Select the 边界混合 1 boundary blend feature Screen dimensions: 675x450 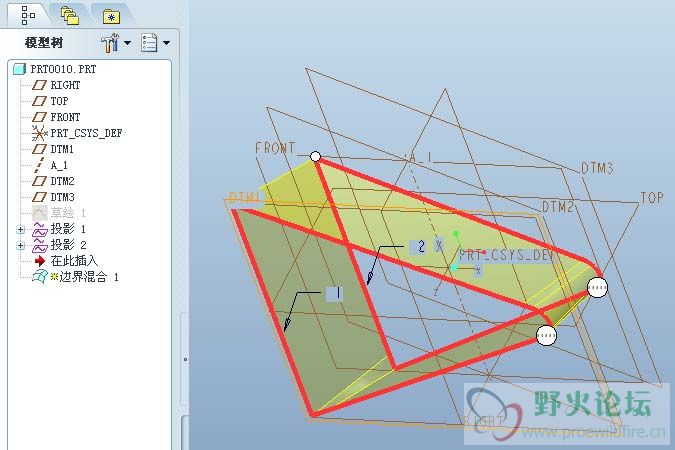click(x=89, y=276)
